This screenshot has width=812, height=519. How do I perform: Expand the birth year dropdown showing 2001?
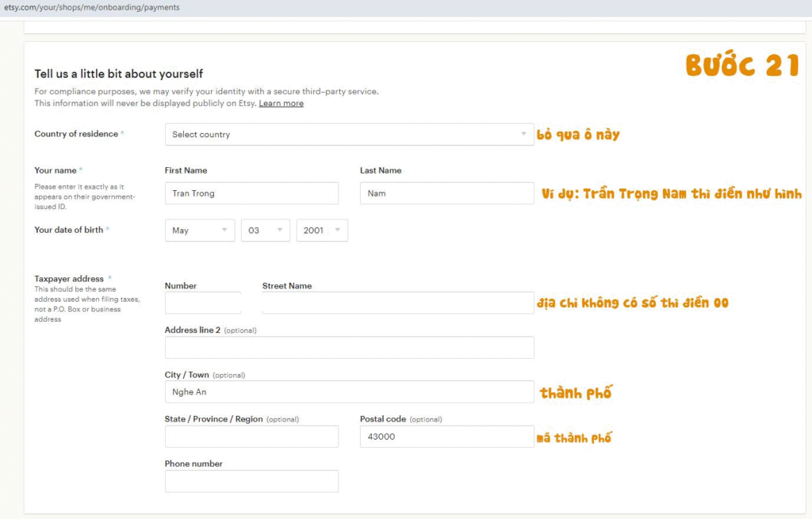[x=321, y=231]
